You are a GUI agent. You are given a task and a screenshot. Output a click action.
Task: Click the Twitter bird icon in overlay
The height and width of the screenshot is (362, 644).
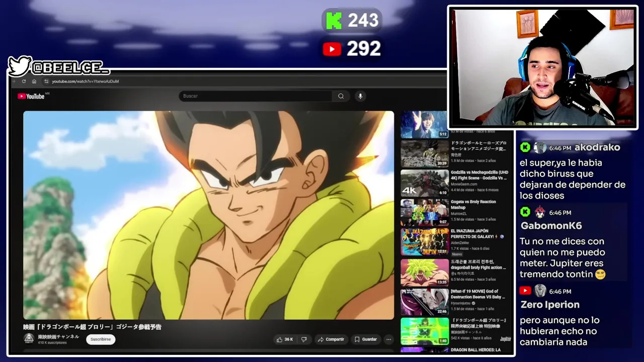[x=20, y=66]
